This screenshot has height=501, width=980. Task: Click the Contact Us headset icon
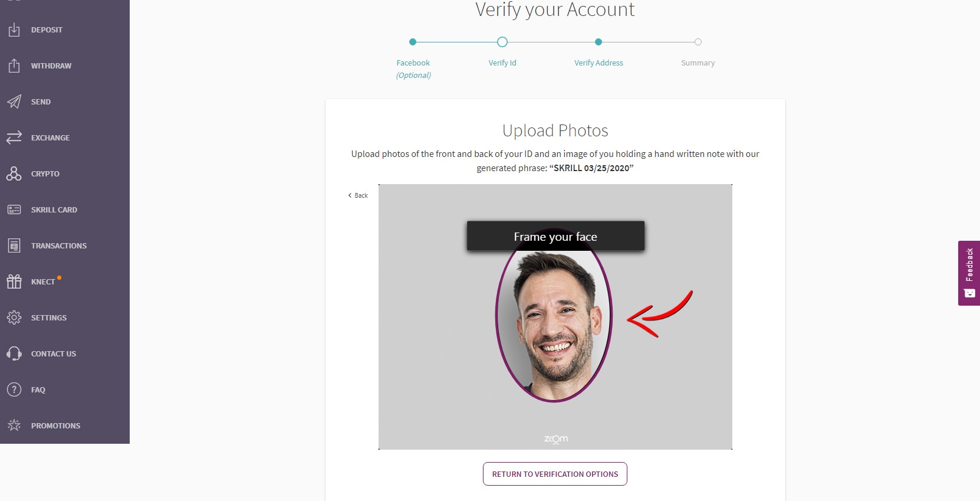[14, 353]
